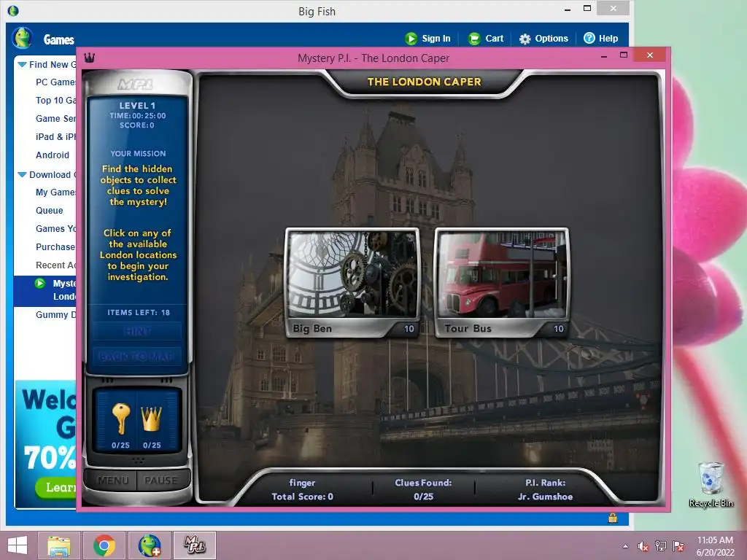Click the Cart icon in Big Fish
Image resolution: width=747 pixels, height=560 pixels.
click(474, 39)
